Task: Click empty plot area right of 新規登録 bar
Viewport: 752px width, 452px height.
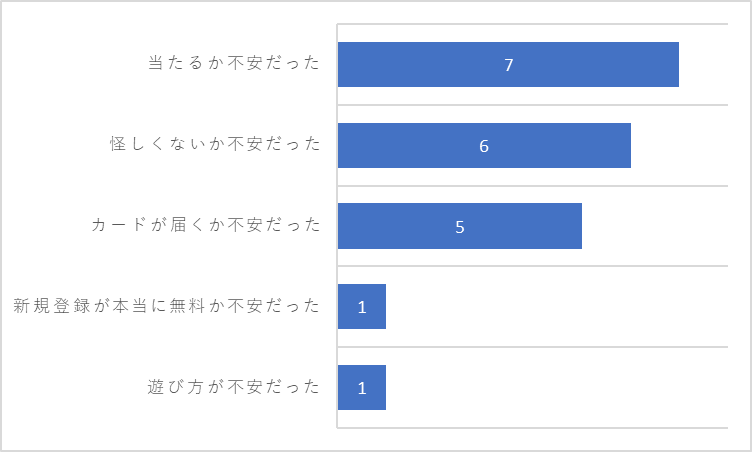Action: click(x=556, y=307)
